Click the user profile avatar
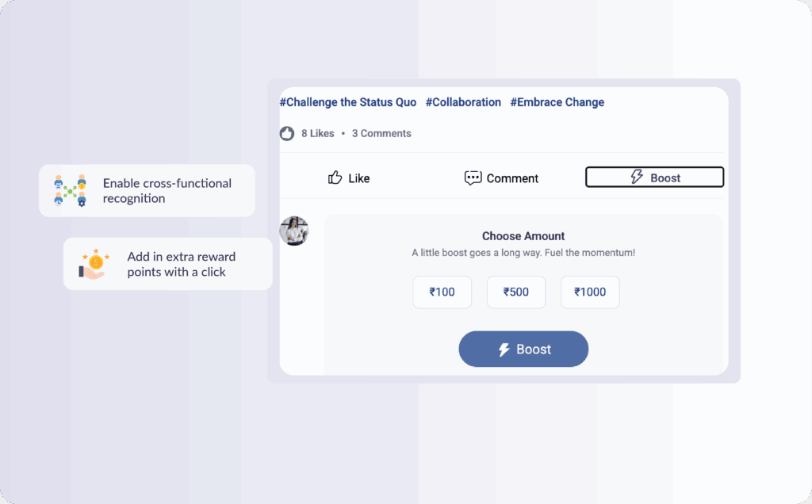 [294, 231]
